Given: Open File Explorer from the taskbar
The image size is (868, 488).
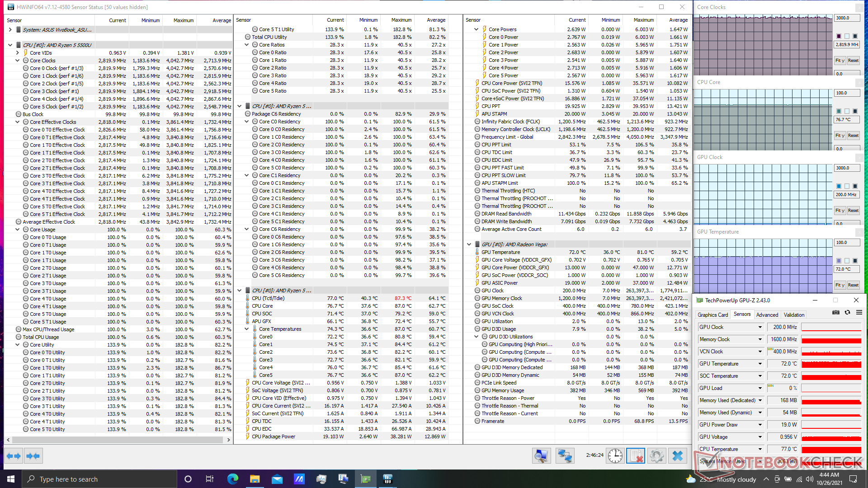Looking at the screenshot, I should pos(255,479).
